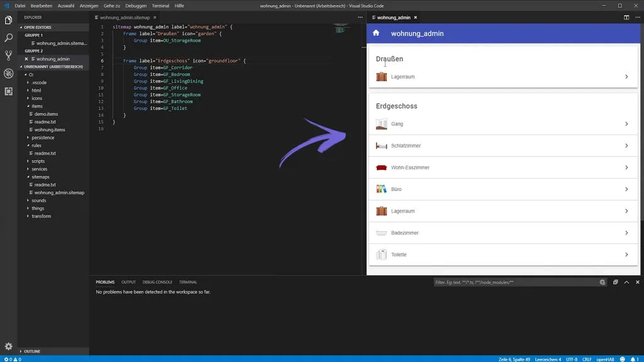
Task: Click the Gang corridor icon
Action: (381, 124)
